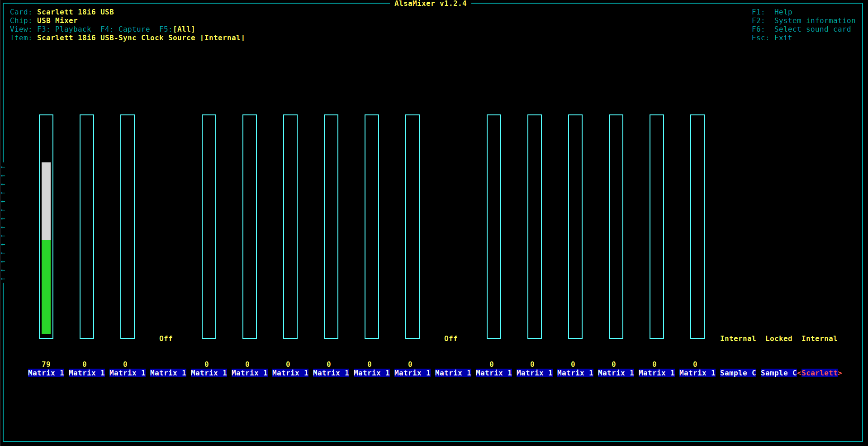
Task: Switch to the F3 Playback view
Action: pyautogui.click(x=64, y=29)
